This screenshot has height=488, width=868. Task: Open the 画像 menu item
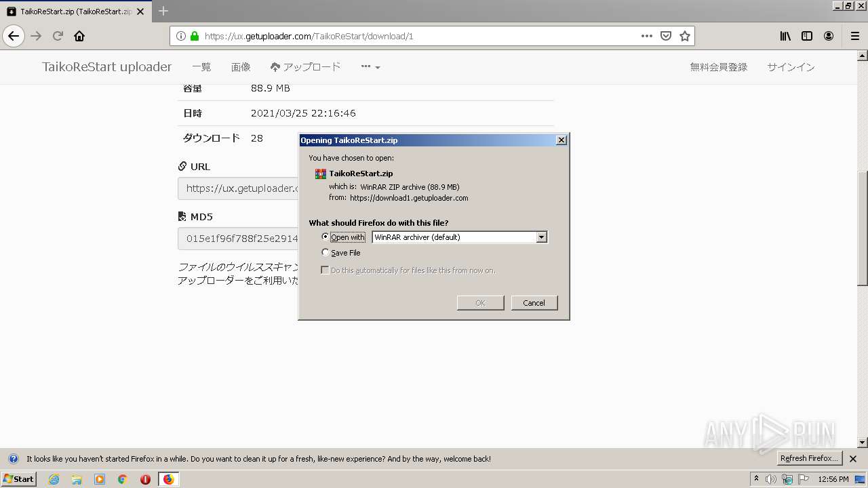[241, 67]
